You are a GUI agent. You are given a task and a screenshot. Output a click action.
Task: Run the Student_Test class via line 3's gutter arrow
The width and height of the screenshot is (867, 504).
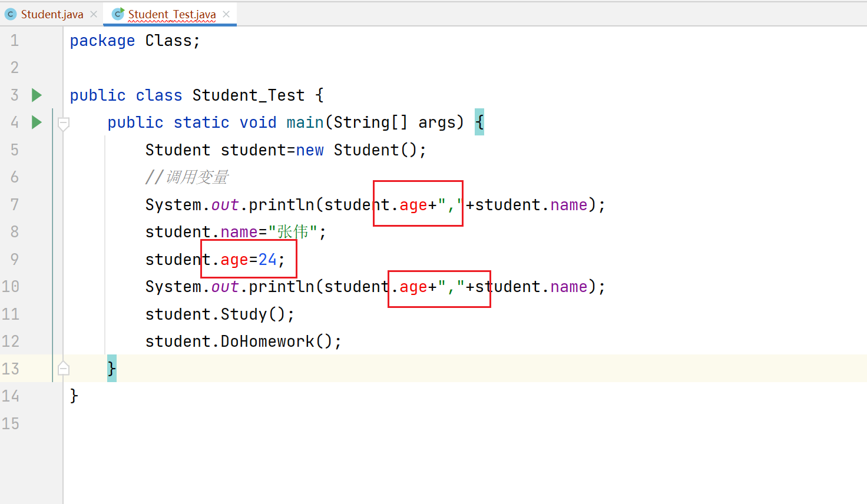tap(37, 95)
